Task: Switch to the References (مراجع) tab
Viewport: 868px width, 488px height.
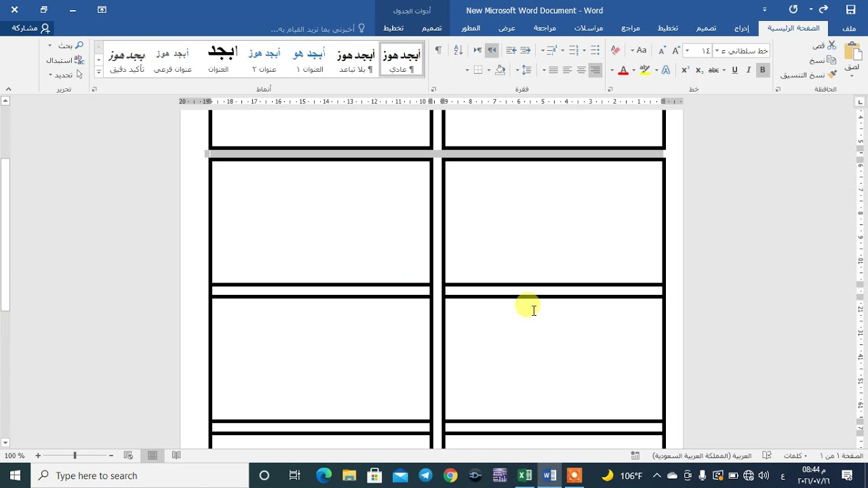Action: pos(631,28)
